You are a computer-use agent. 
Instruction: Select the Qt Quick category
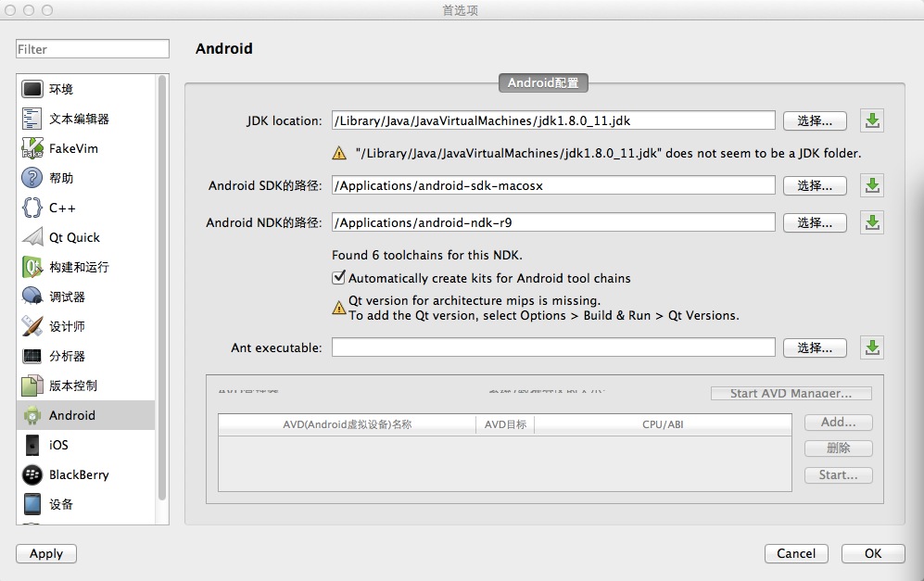86,237
